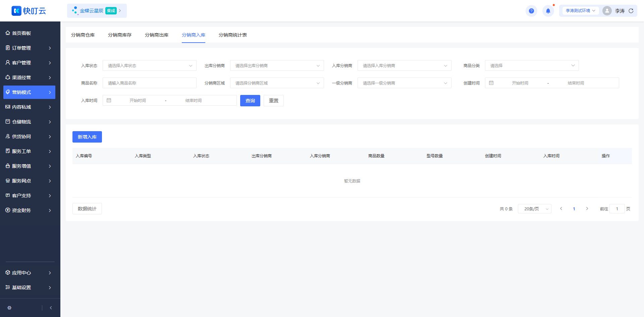Click the 服务增值 gift icon

(8, 166)
